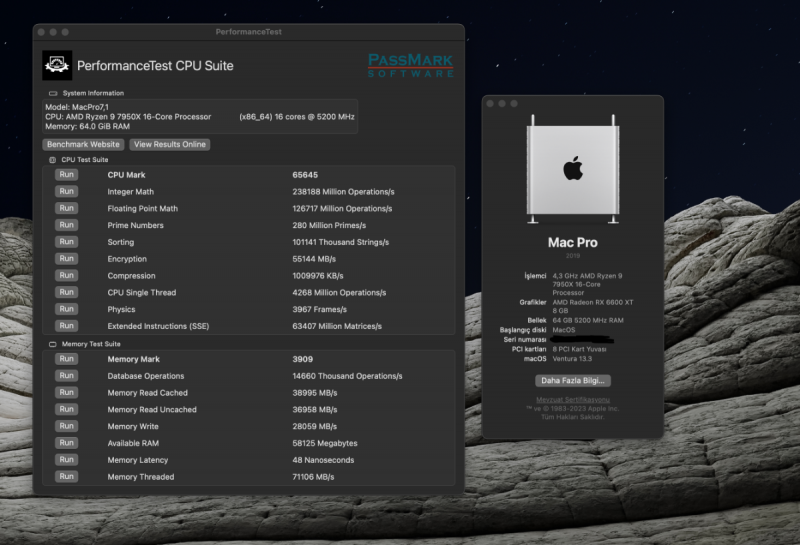Click the Mac Pro tower image

[572, 168]
